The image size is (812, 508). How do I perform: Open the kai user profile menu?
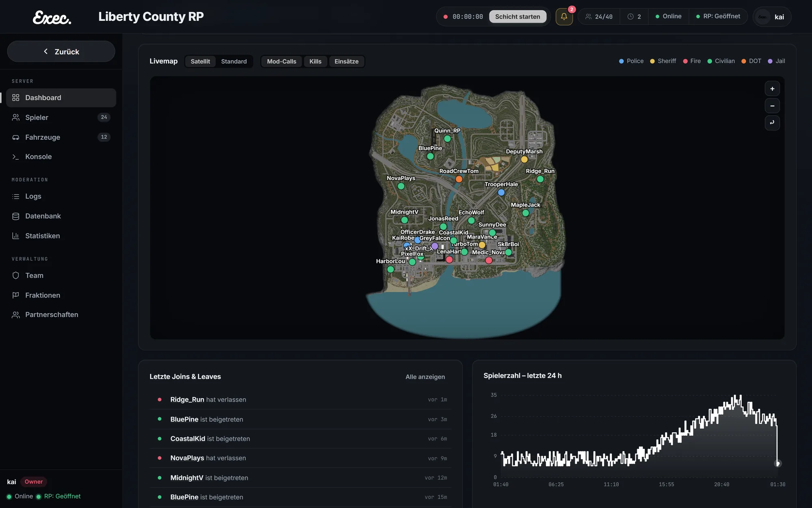772,17
